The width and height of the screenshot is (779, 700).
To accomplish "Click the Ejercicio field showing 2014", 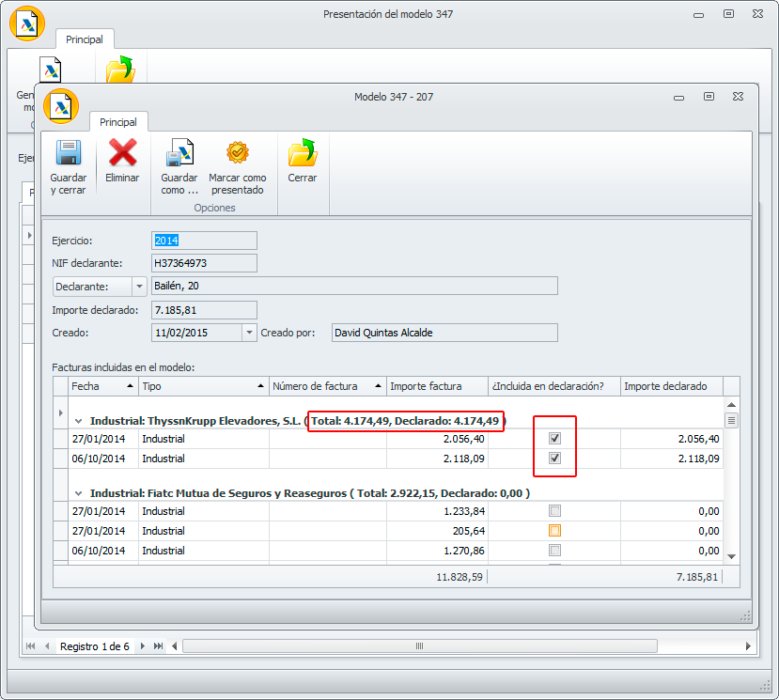I will tap(203, 241).
